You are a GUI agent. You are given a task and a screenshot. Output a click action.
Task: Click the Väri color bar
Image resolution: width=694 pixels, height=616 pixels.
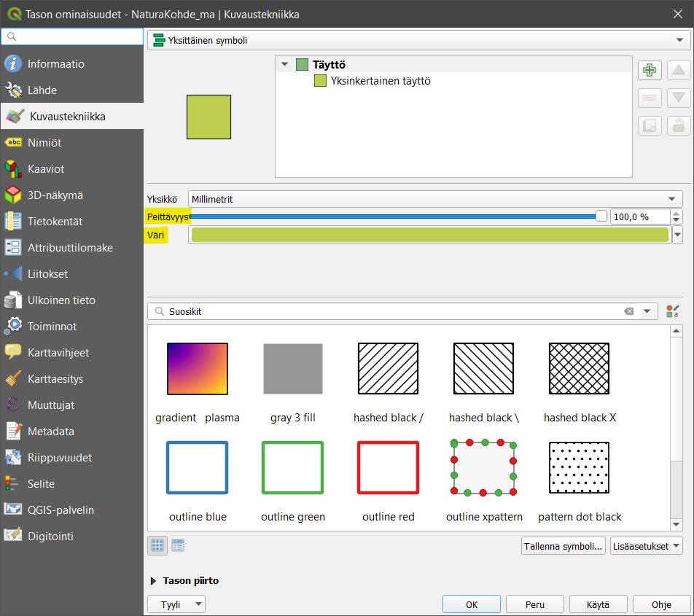[429, 235]
